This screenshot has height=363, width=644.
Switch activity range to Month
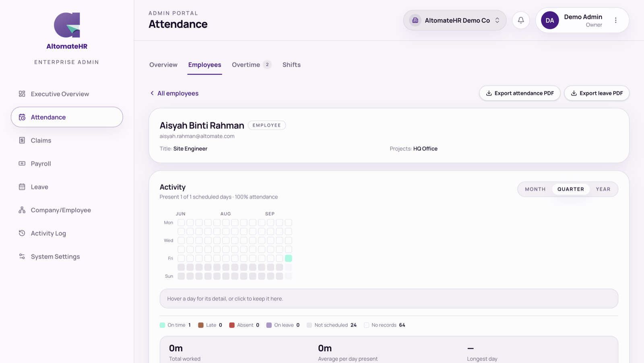pos(535,189)
